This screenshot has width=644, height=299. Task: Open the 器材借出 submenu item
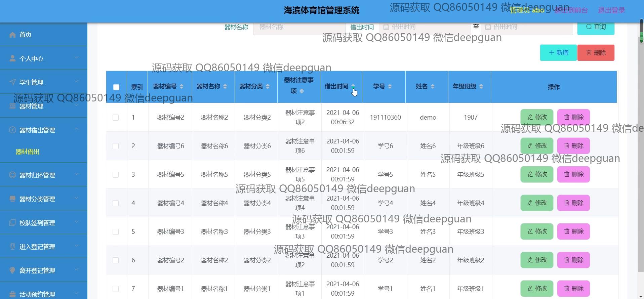tap(28, 152)
